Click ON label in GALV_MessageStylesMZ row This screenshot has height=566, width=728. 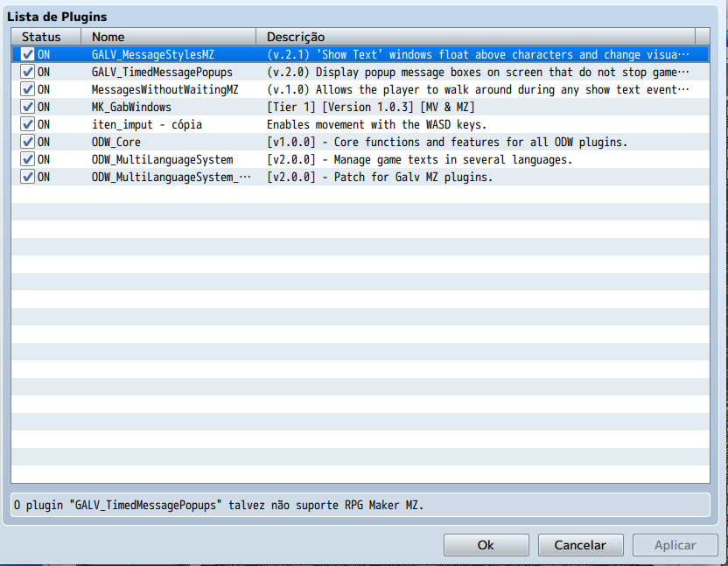[x=44, y=55]
